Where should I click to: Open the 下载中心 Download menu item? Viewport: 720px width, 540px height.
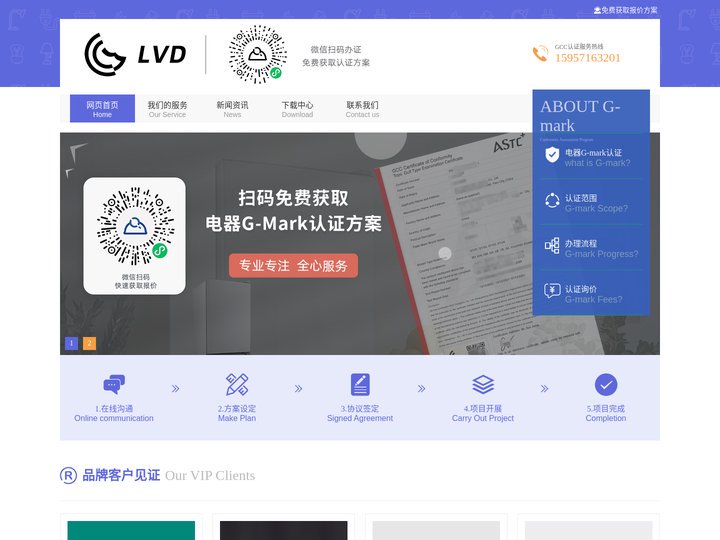click(x=297, y=109)
